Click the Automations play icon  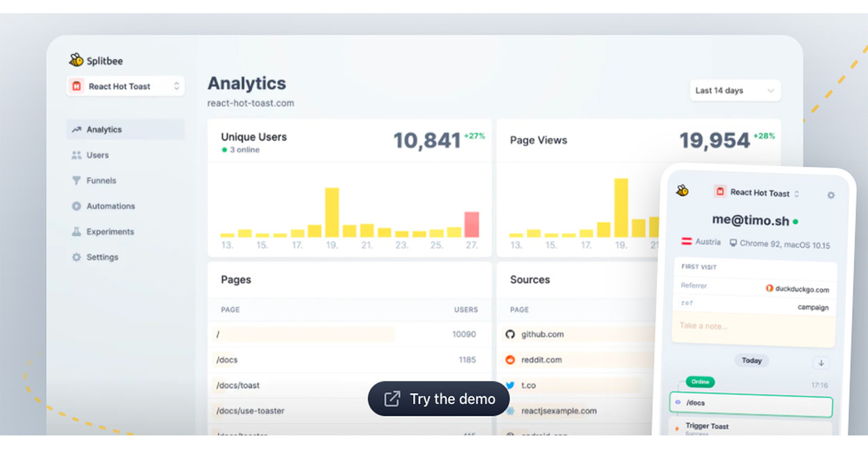[76, 206]
